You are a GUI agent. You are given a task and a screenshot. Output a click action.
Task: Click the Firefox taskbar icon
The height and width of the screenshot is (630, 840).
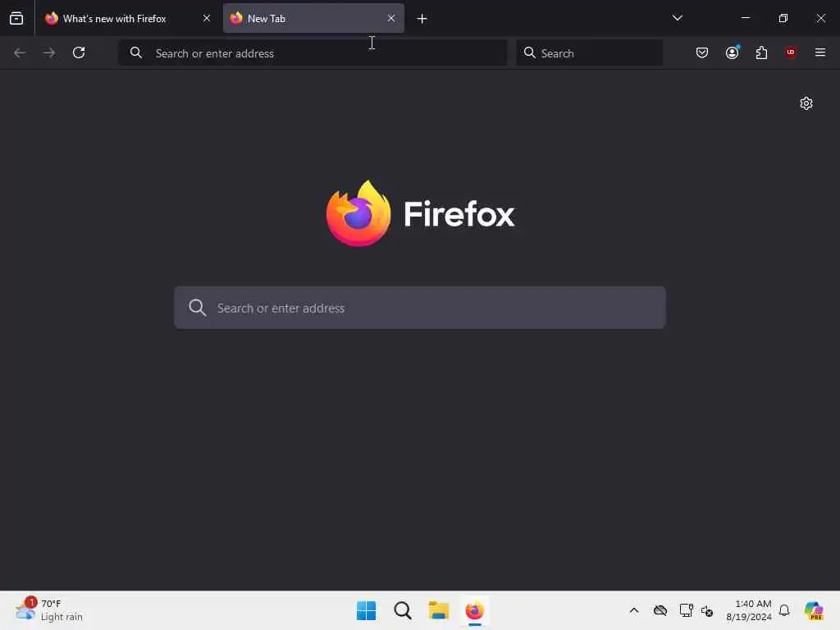coord(475,610)
